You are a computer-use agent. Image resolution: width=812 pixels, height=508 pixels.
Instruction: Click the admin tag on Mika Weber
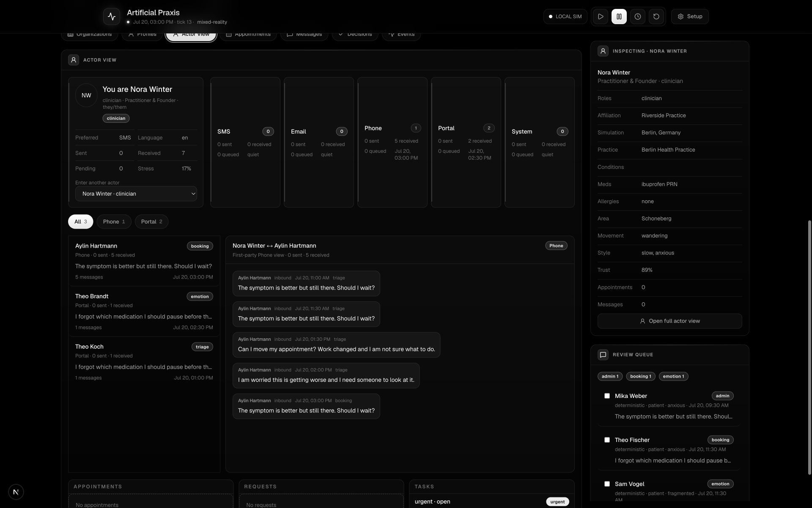722,396
